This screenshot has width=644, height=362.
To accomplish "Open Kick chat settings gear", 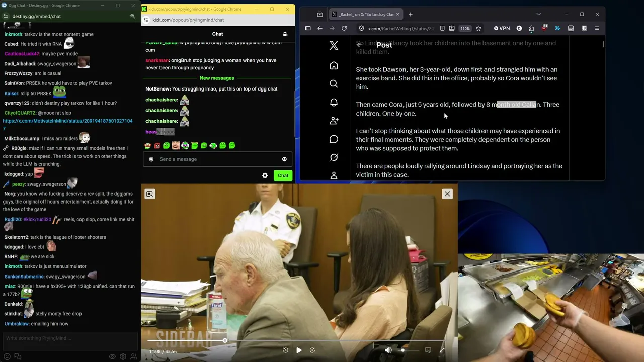I will coord(265,176).
